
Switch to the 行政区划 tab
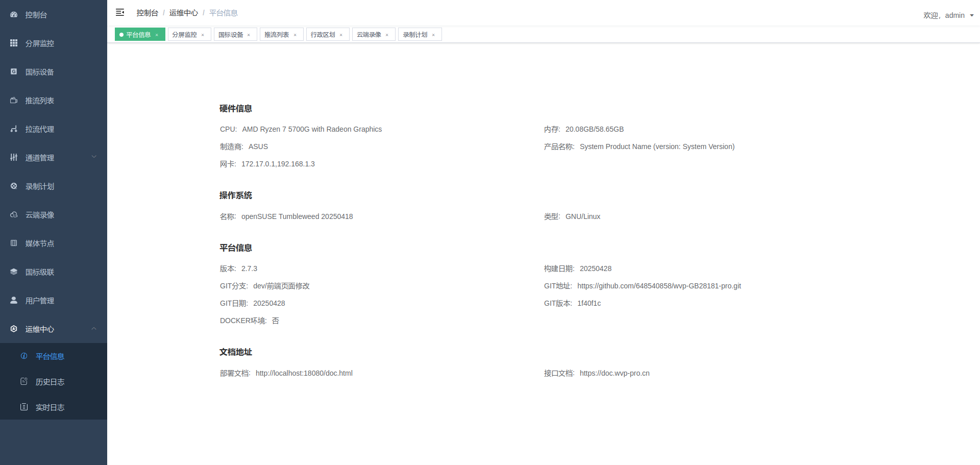tap(323, 35)
